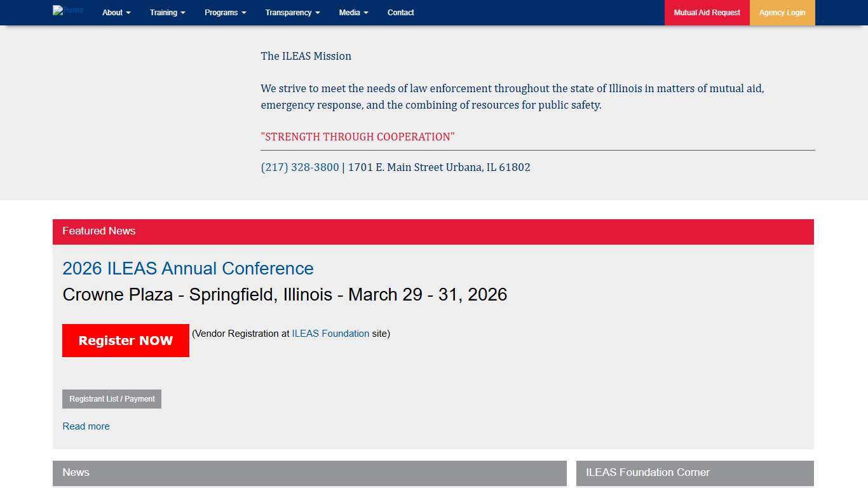Click the ILEAS Foundation Corner header

pyautogui.click(x=695, y=473)
